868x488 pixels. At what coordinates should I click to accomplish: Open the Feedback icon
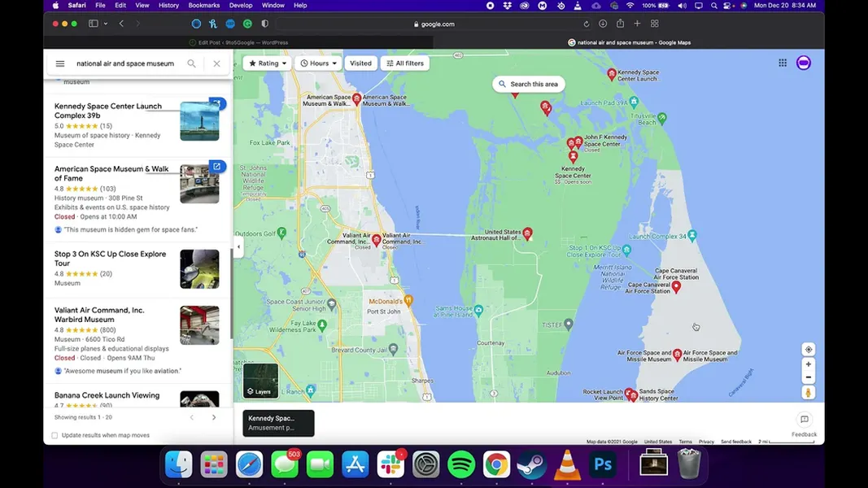pyautogui.click(x=805, y=420)
